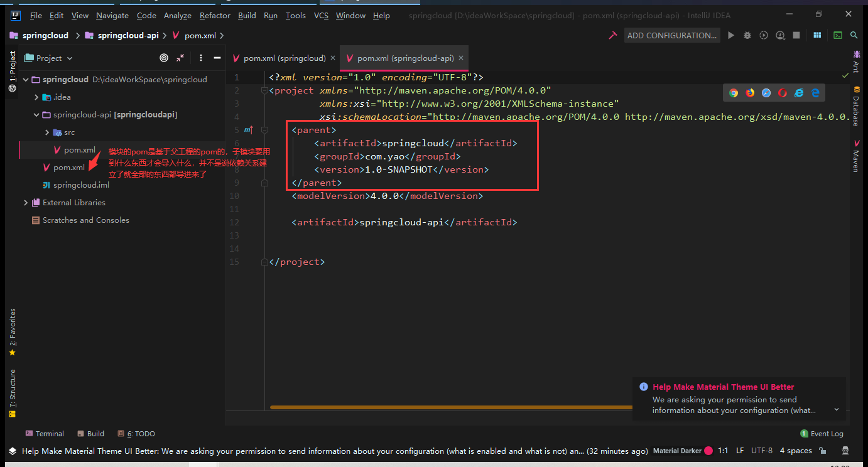The height and width of the screenshot is (467, 868).
Task: Toggle the Terminal tool window button
Action: (45, 434)
